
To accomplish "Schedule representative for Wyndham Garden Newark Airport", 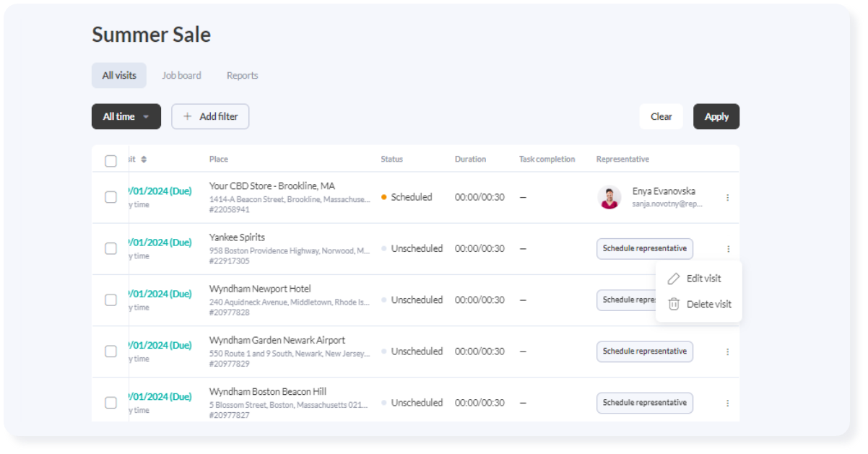I will tap(644, 352).
